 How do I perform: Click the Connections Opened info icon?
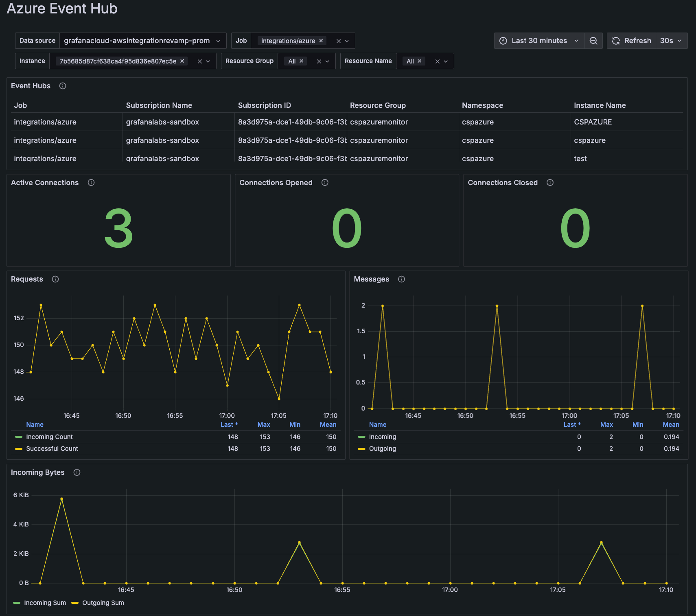[324, 183]
